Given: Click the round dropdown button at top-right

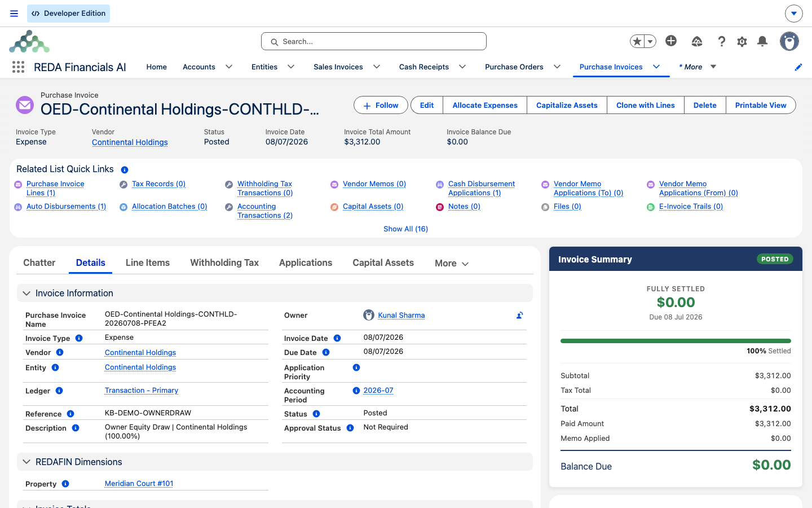Looking at the screenshot, I should [793, 13].
